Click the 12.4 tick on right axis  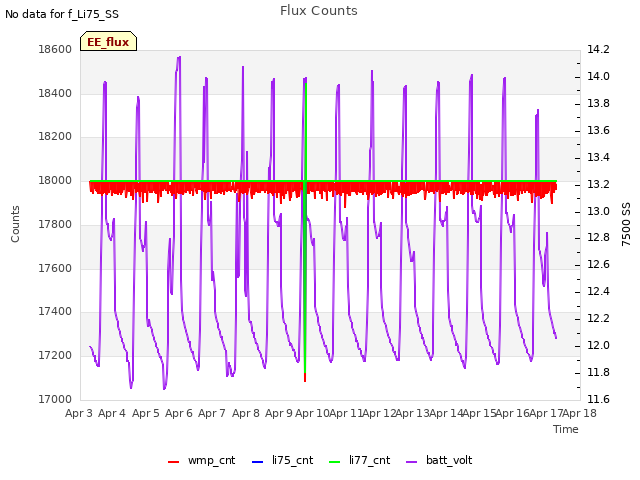click(x=598, y=291)
